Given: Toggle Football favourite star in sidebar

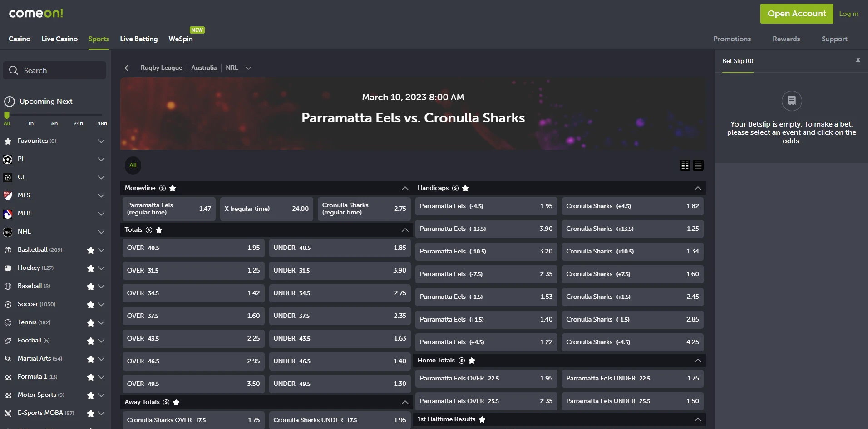Looking at the screenshot, I should (91, 341).
